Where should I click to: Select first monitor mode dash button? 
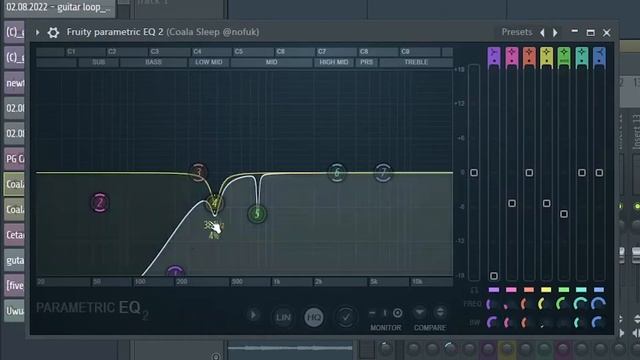372,313
